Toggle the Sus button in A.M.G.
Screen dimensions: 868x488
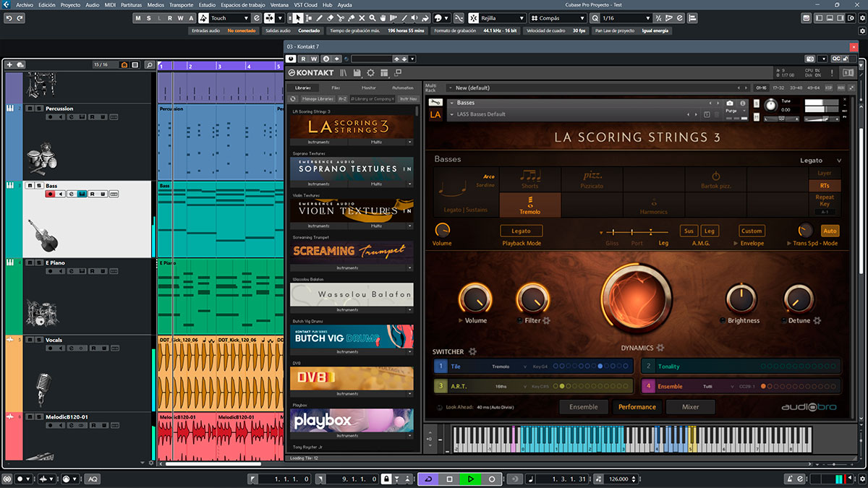coord(689,231)
